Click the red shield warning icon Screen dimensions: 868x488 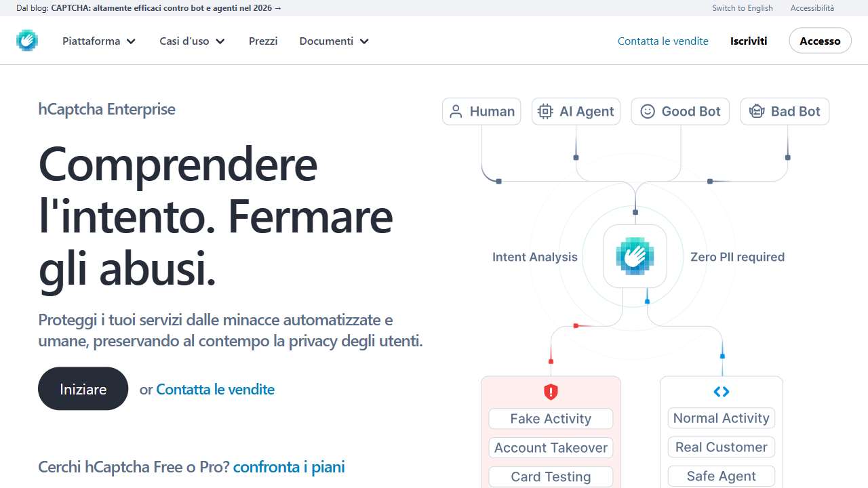[x=551, y=392]
